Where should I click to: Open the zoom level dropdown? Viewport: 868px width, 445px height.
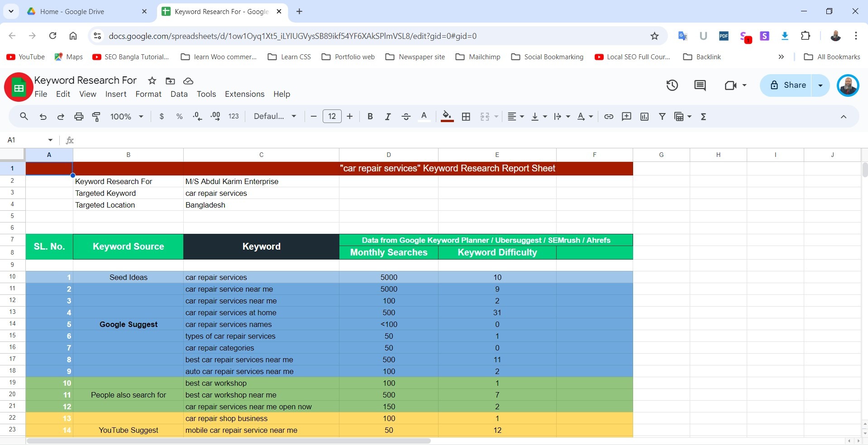(125, 116)
